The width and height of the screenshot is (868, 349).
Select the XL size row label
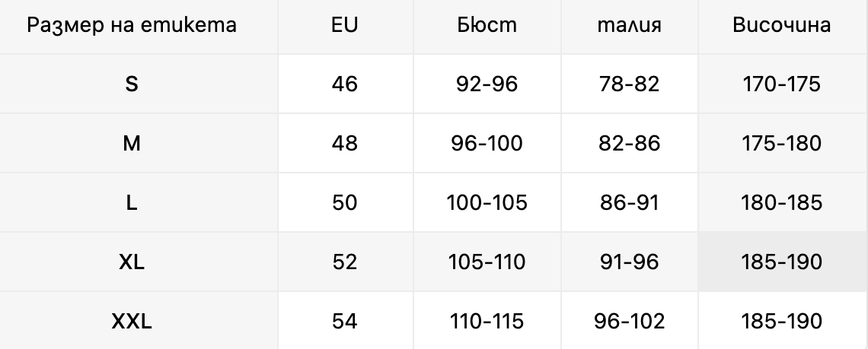132,262
